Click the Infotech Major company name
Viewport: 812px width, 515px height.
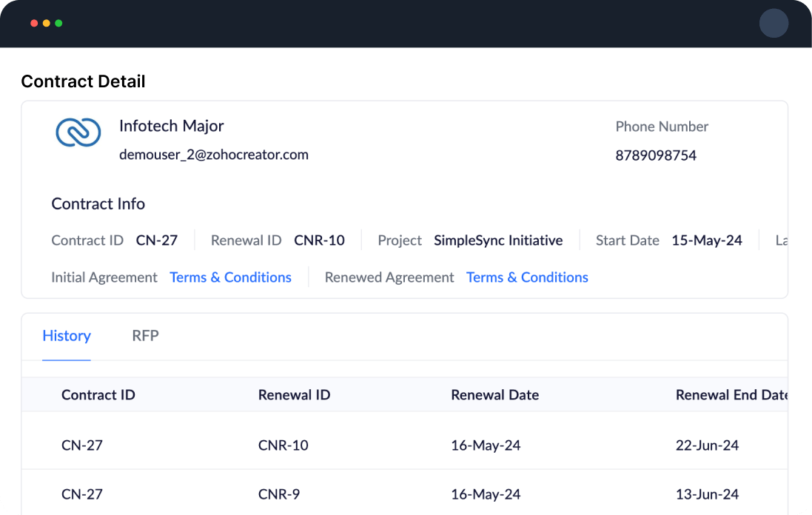click(x=172, y=126)
